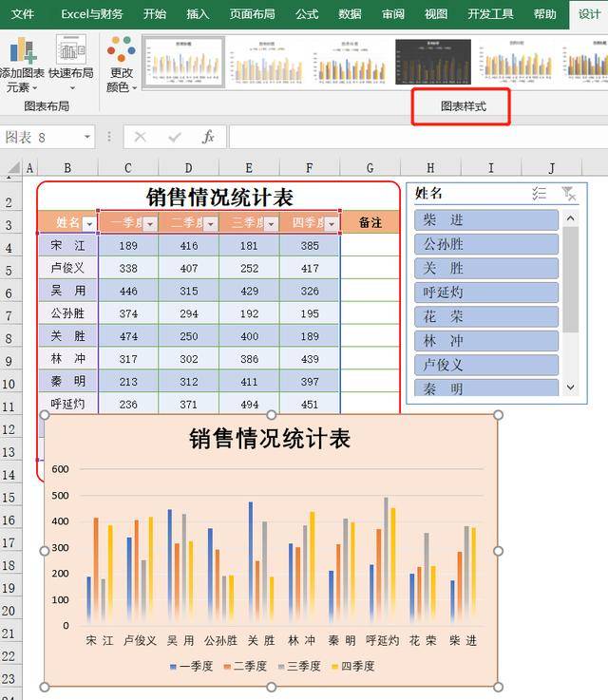Open the 一季度 column filter dropdown
Viewport: 608px width, 700px height.
tap(150, 223)
